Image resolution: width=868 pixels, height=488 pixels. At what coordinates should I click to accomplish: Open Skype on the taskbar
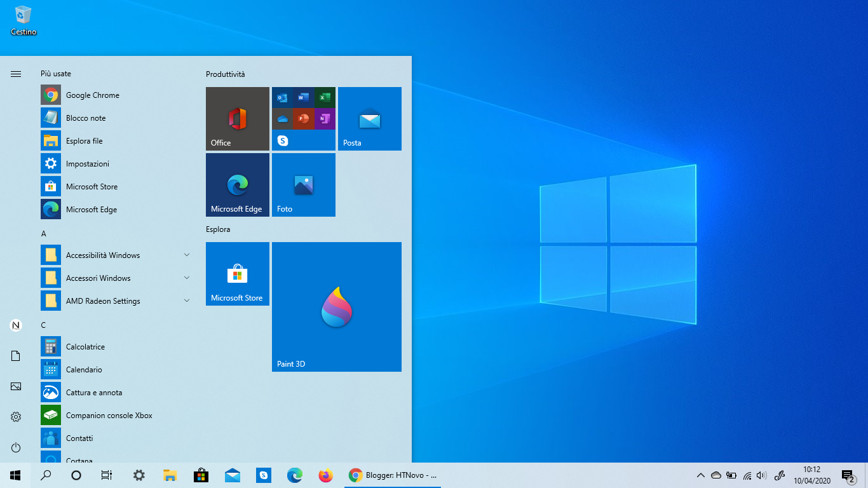tap(263, 475)
